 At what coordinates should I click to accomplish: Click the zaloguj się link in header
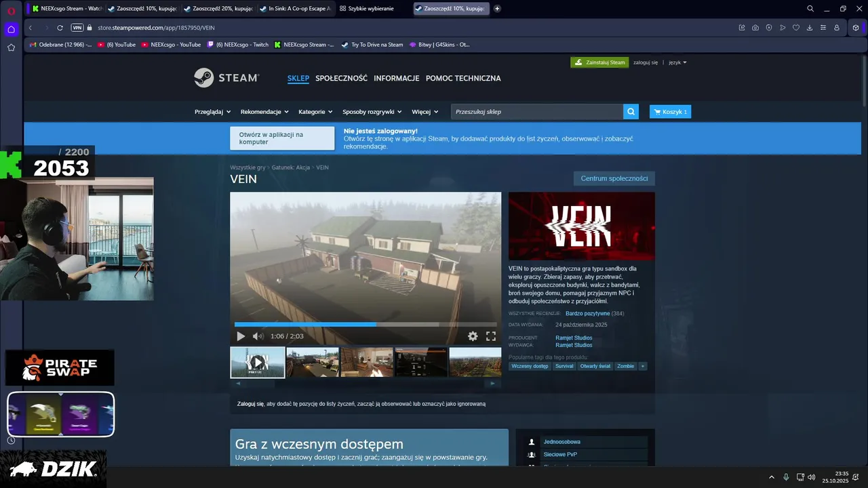point(646,62)
